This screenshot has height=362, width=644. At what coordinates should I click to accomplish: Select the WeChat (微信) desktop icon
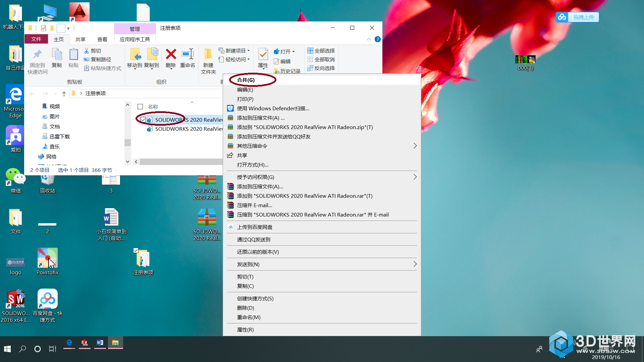(x=16, y=180)
